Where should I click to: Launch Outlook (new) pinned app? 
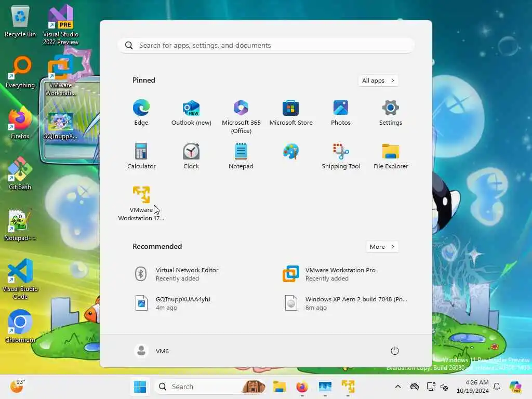(x=191, y=113)
